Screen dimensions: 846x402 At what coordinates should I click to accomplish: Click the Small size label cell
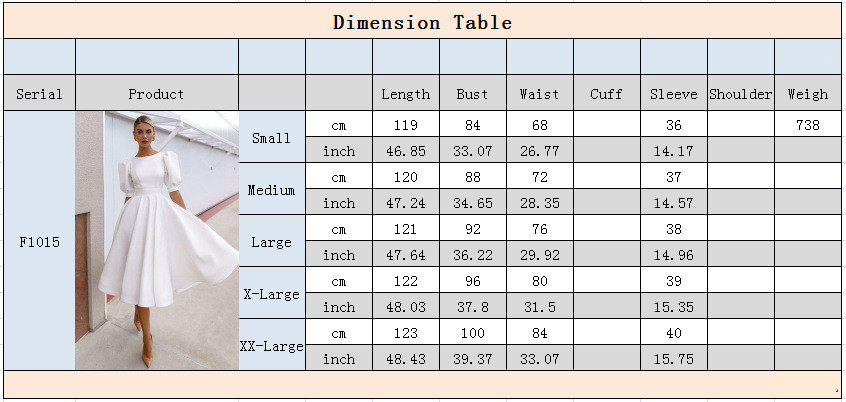[272, 137]
